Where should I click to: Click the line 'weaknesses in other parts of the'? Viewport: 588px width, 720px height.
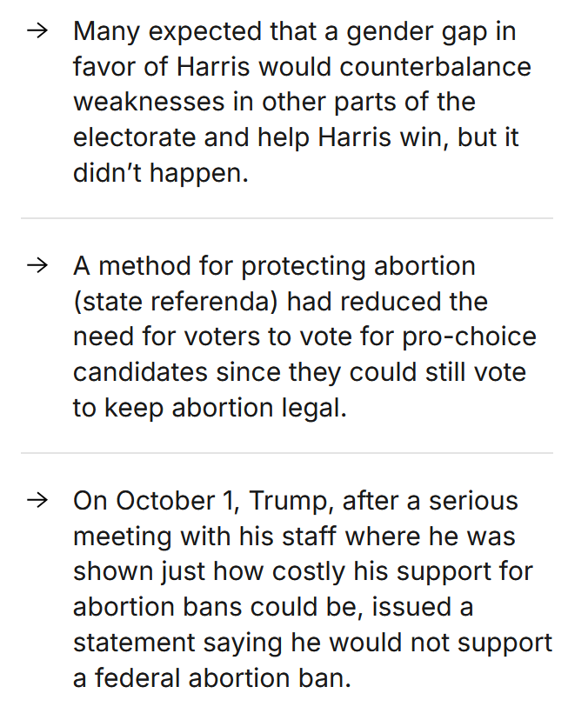(274, 102)
